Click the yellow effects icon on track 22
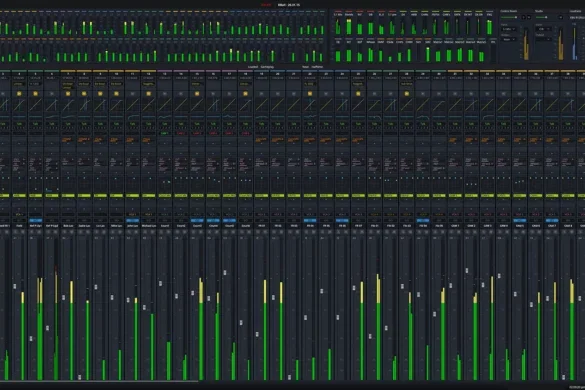The height and width of the screenshot is (390, 585). [310, 94]
